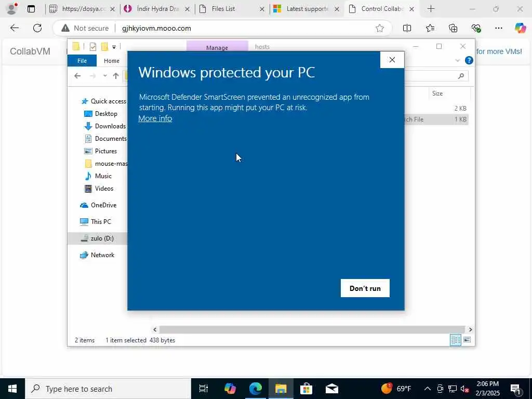
Task: Go up one folder level in Explorer
Action: pyautogui.click(x=116, y=76)
